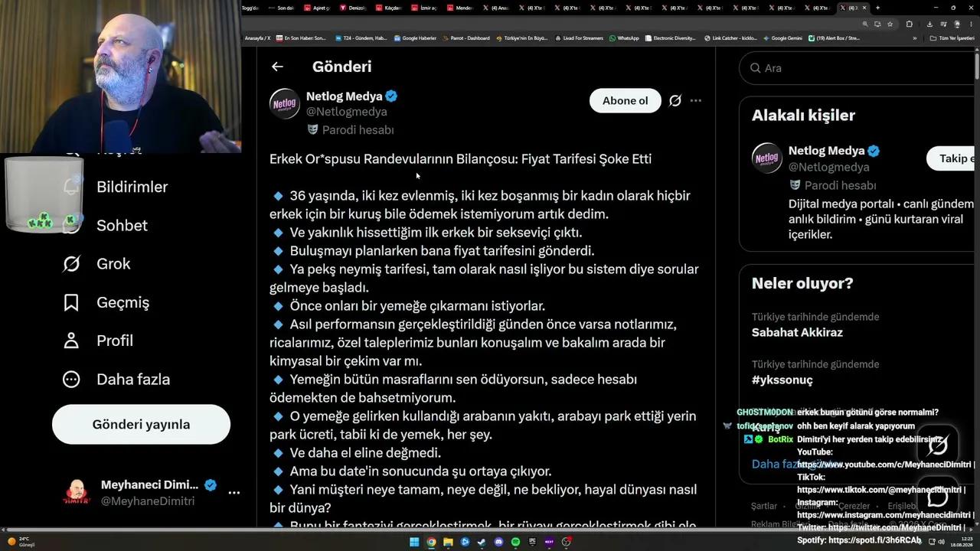Screen dimensions: 980x551
Task: Open the three-dot menu on Netlog Medya post
Action: coord(695,100)
